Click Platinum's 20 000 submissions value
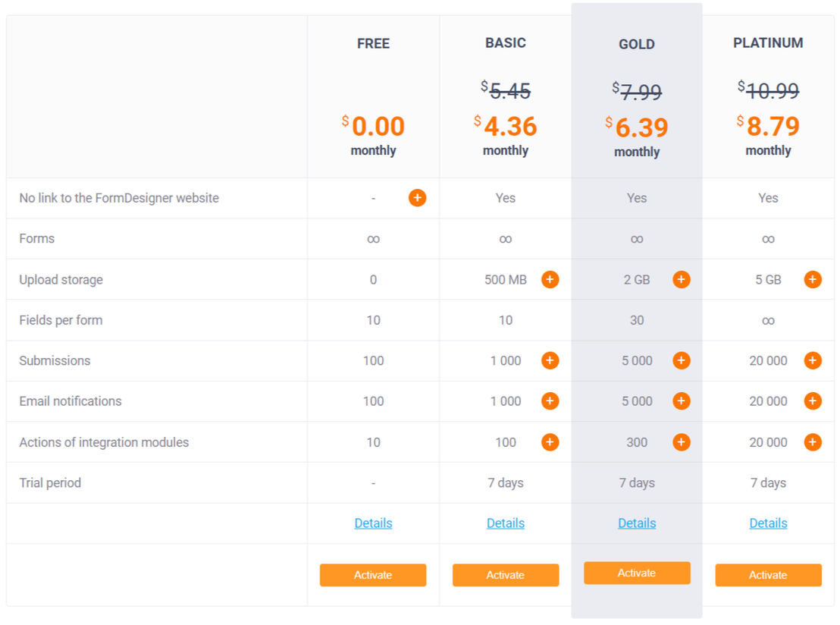This screenshot has width=840, height=625. 768,361
